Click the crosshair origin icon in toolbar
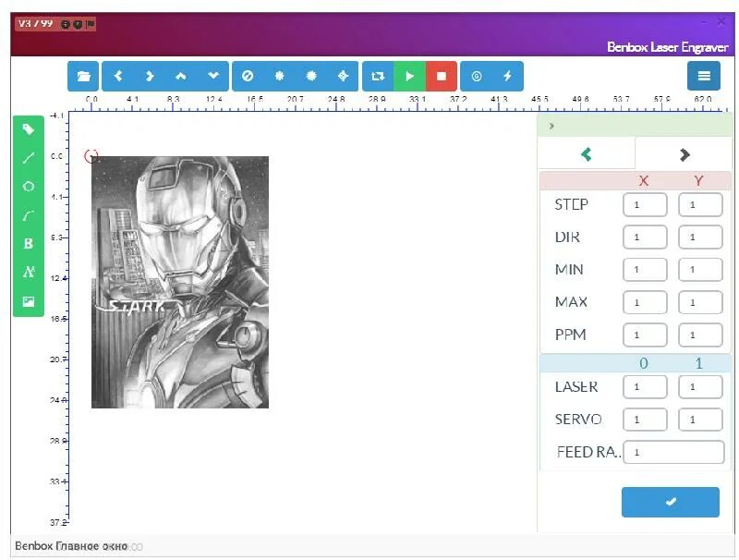This screenshot has height=560, width=739. [x=343, y=76]
